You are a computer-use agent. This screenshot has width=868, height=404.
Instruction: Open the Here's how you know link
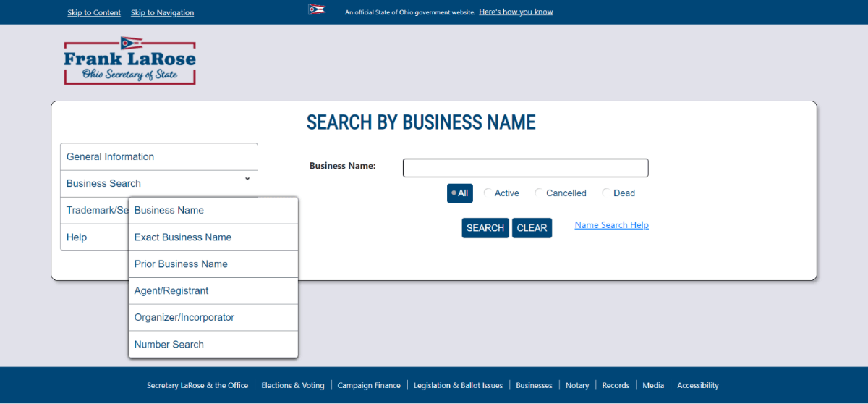(516, 12)
